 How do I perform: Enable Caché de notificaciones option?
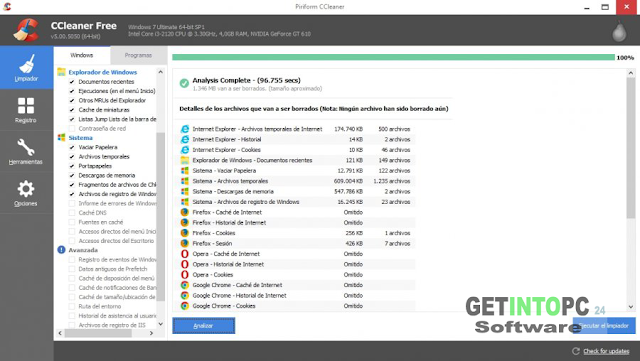[72, 287]
